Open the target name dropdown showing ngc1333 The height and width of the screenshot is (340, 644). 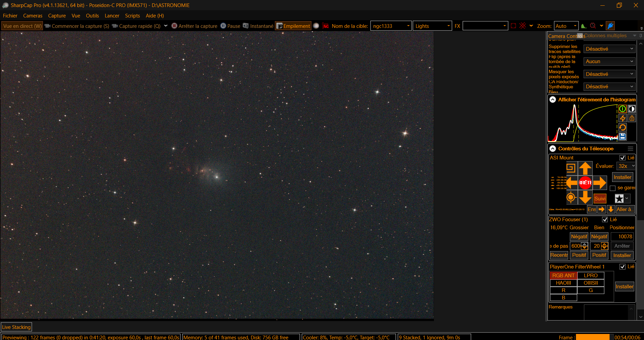coord(391,26)
